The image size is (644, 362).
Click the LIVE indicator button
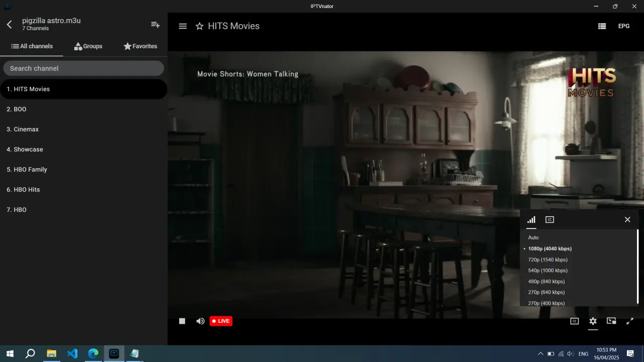coord(221,321)
